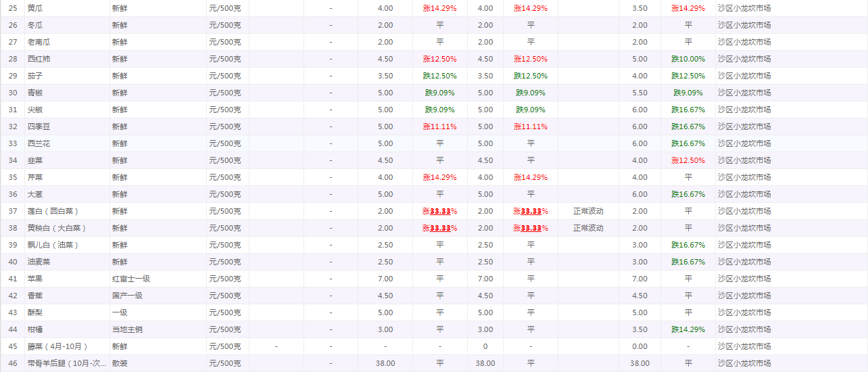868x372 pixels.
Task: Click the 带骨羊后腿 product name
Action: click(66, 363)
